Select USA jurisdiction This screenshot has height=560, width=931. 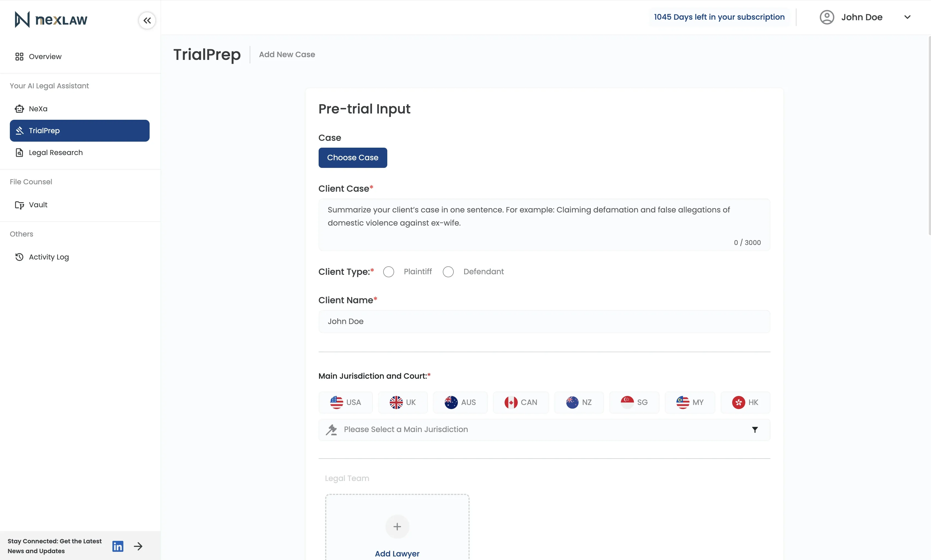tap(346, 402)
